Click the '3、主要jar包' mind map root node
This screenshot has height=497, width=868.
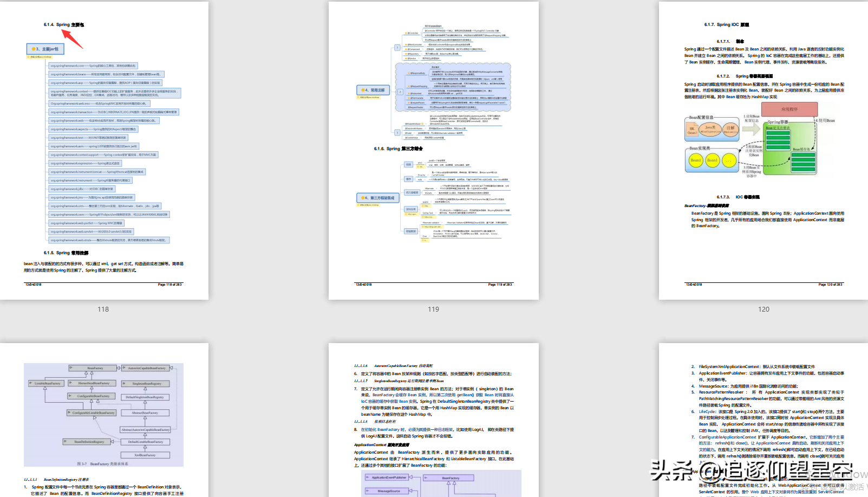point(45,49)
